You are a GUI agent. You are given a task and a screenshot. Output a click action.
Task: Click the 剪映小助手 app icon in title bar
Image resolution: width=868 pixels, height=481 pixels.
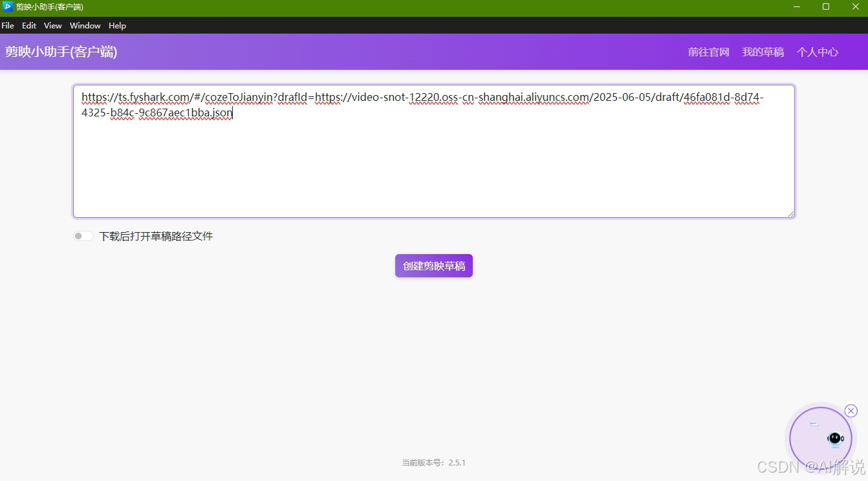[x=8, y=7]
